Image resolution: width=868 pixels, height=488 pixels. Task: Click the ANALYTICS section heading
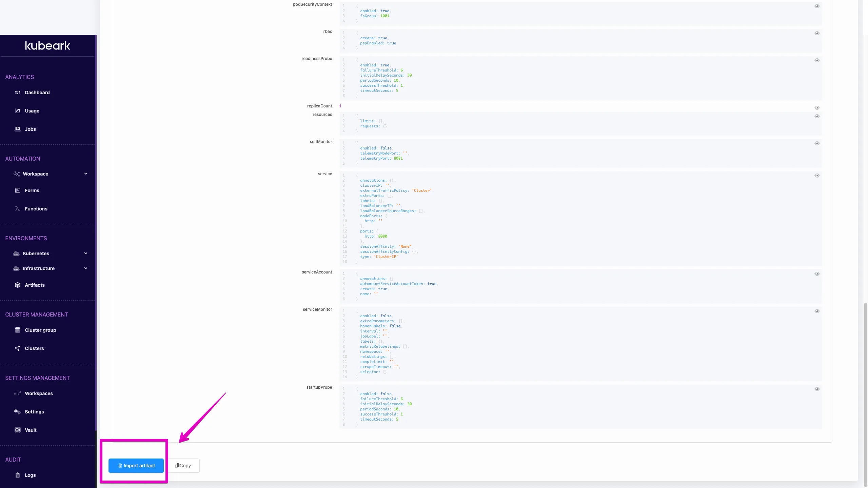[x=20, y=77]
